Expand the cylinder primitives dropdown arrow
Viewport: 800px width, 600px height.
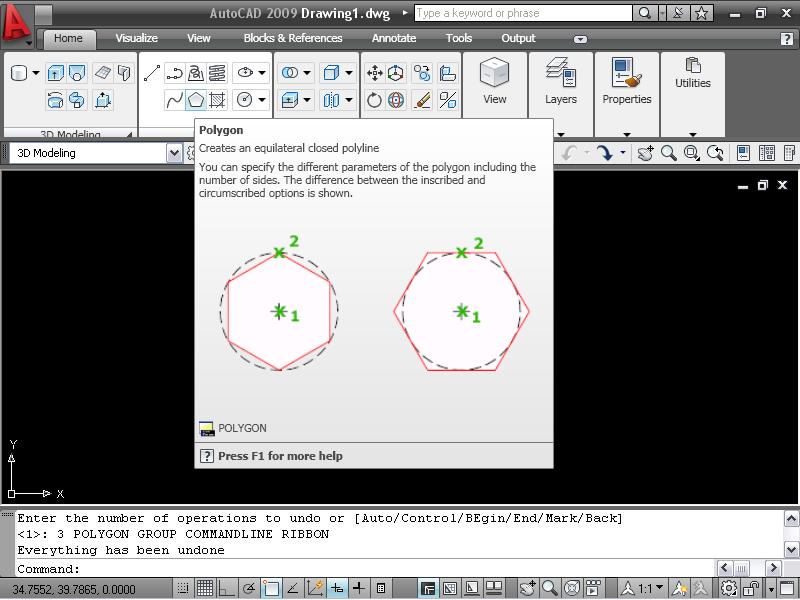pyautogui.click(x=36, y=73)
